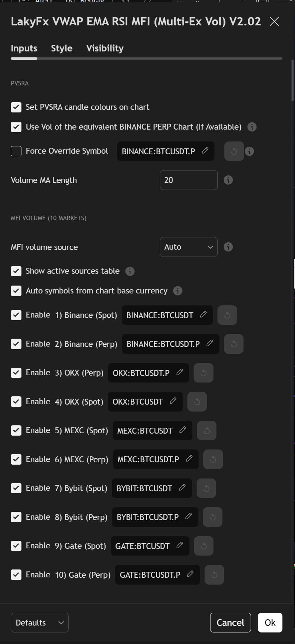Reset the Force Override Symbol to default

[x=234, y=151]
